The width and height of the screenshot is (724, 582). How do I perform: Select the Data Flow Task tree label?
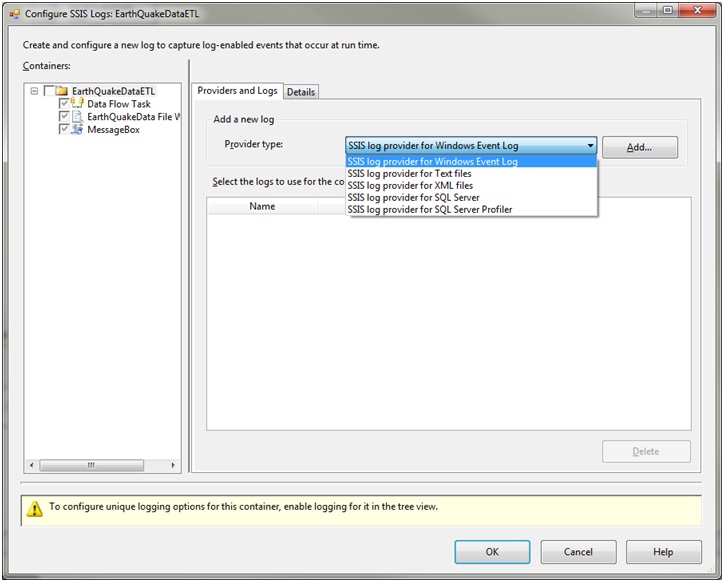click(119, 104)
